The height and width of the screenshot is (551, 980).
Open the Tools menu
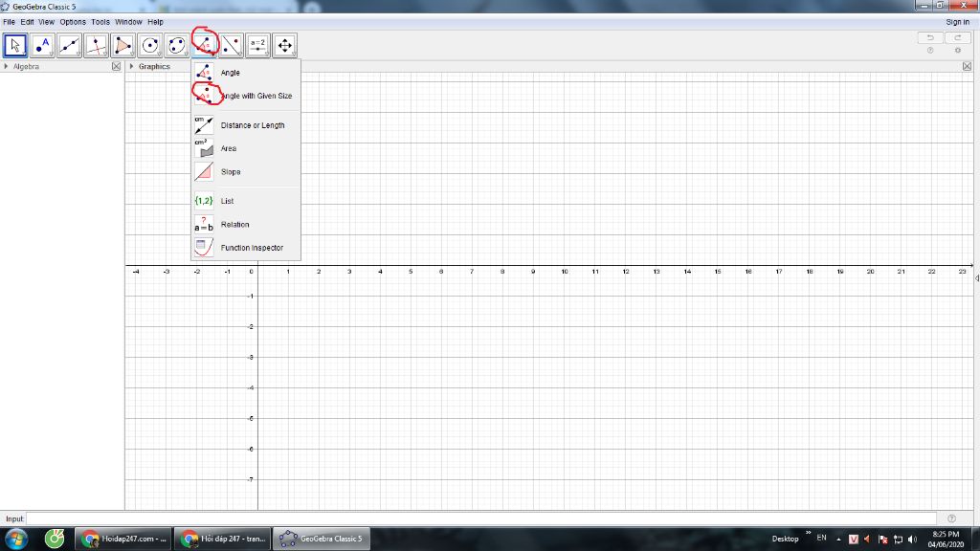(100, 22)
